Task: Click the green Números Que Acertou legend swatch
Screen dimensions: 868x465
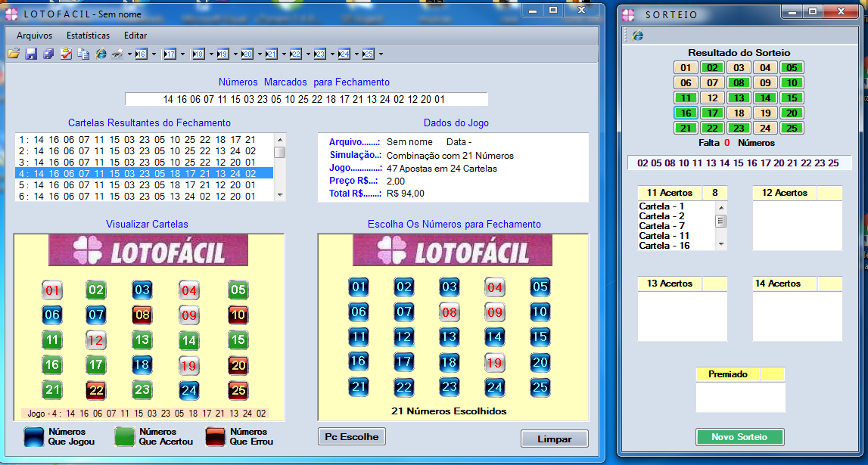Action: point(125,437)
